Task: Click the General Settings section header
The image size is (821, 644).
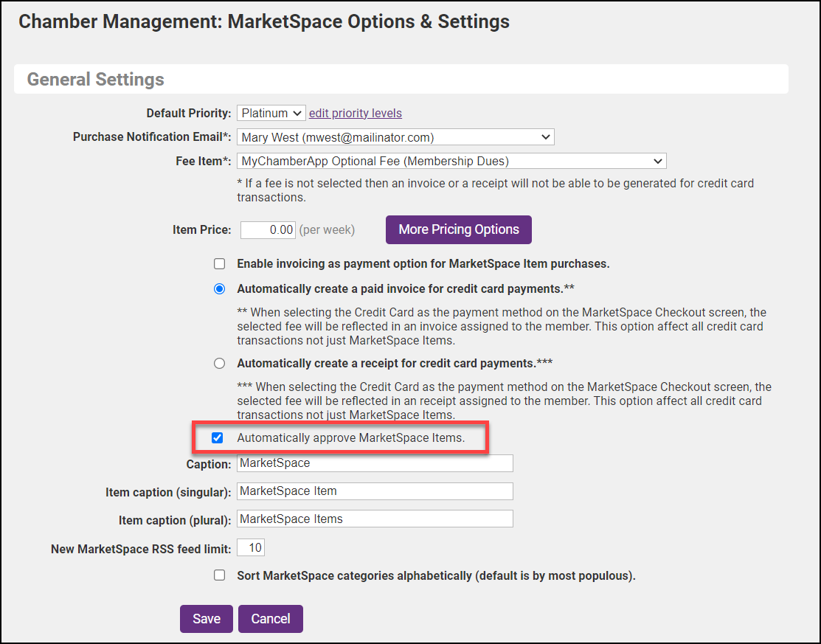Action: (x=96, y=79)
